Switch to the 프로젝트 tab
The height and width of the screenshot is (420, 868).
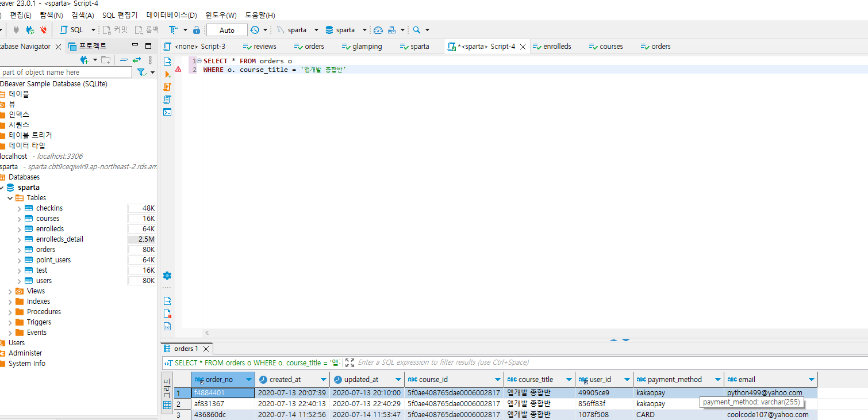(x=87, y=46)
